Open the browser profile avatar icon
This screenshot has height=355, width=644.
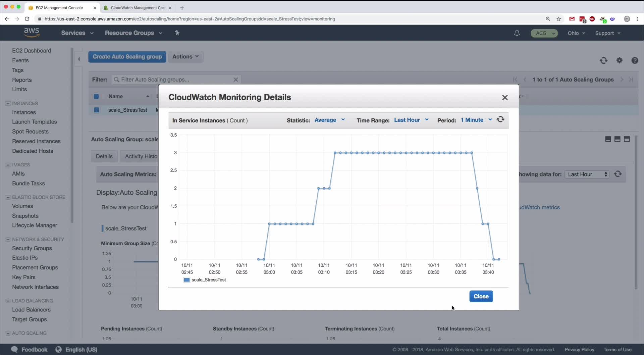pyautogui.click(x=627, y=19)
